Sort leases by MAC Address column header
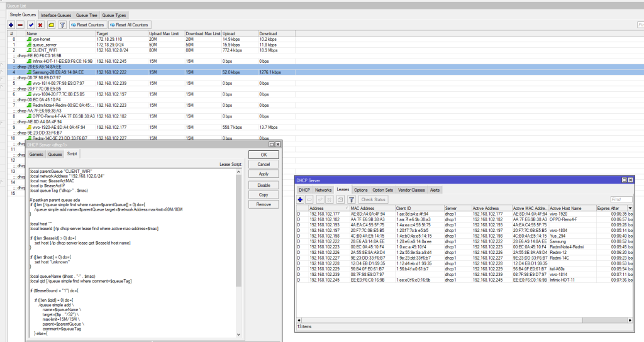This screenshot has width=644, height=342. pos(372,208)
